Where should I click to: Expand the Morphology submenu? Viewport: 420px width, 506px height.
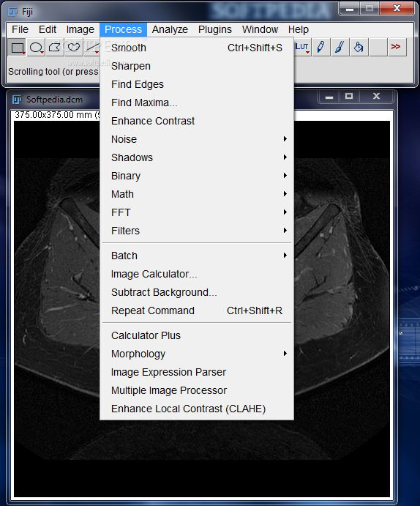point(197,354)
